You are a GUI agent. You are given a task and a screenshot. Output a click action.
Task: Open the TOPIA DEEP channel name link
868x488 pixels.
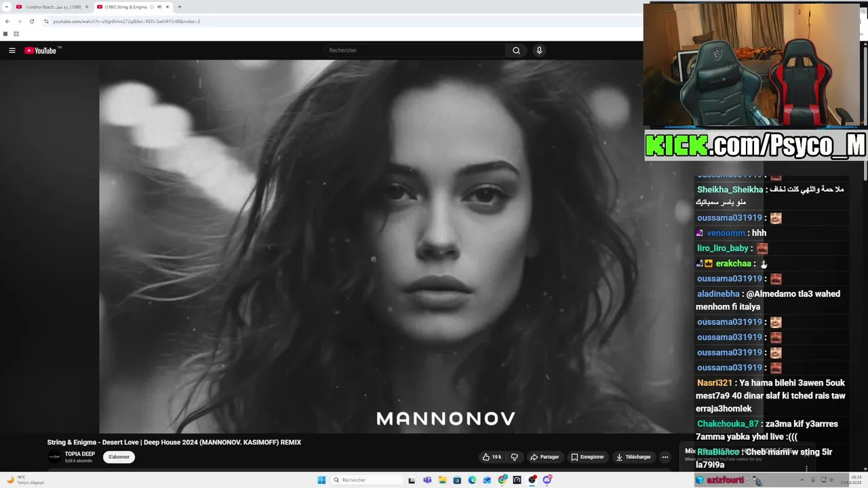coord(79,453)
